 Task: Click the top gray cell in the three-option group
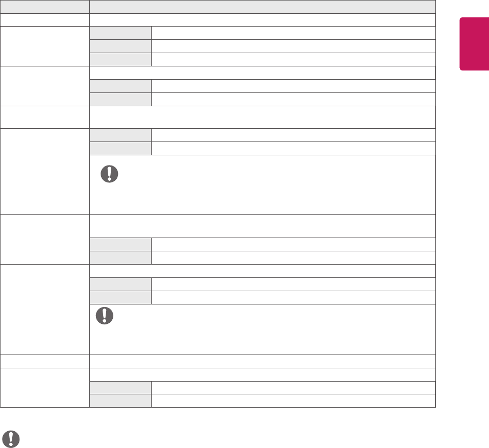click(x=120, y=33)
